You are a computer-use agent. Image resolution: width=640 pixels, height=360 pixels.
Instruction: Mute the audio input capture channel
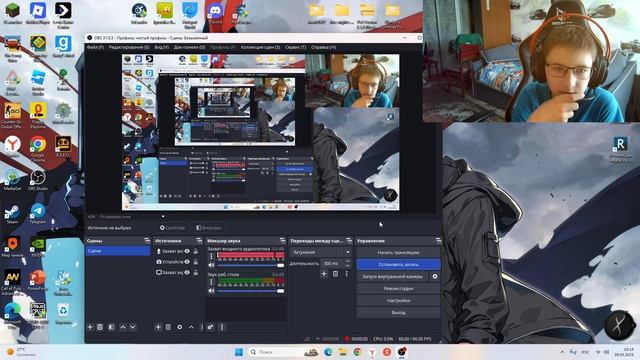[x=211, y=265]
